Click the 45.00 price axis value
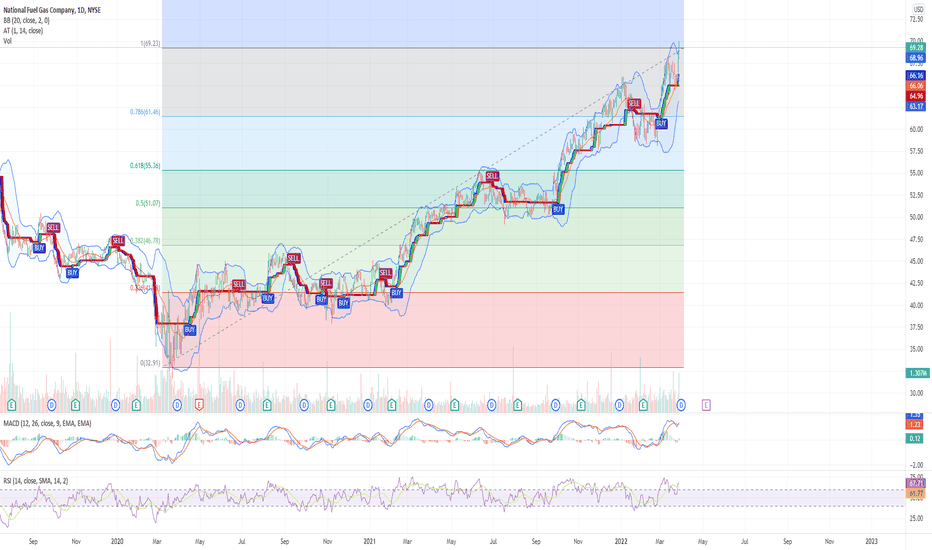Image resolution: width=932 pixels, height=550 pixels. coord(916,261)
